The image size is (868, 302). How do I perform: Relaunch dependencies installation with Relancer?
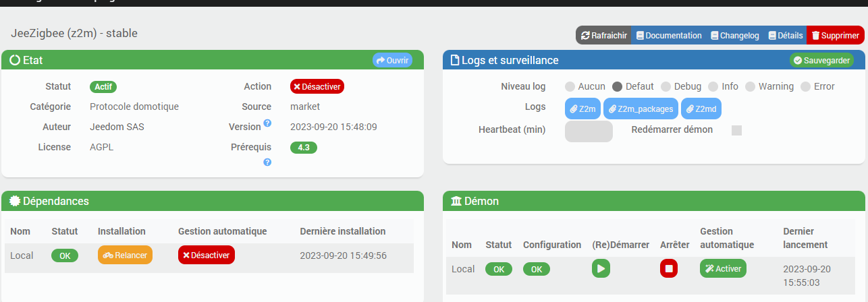126,255
